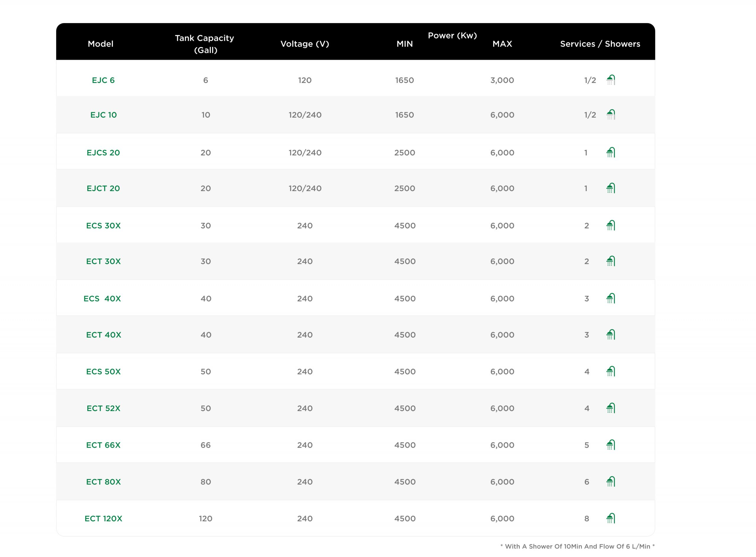Click the Tank Capacity (Gall) header
Viewport: 756px width, 557px height.
point(205,44)
